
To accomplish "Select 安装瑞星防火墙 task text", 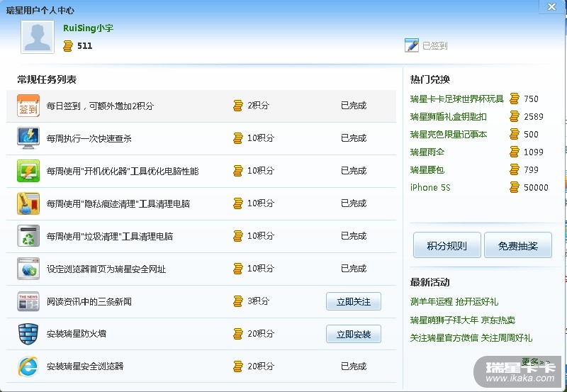I will point(77,333).
